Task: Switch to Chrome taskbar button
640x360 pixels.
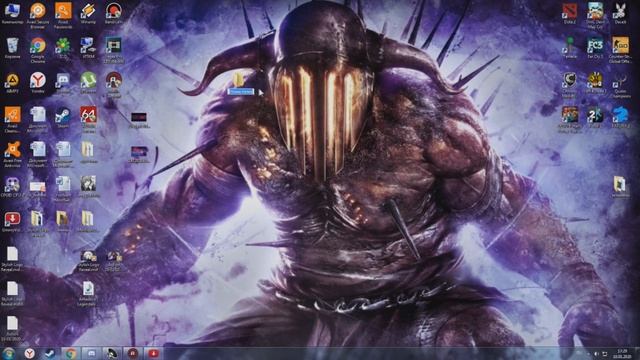Action: 71,353
